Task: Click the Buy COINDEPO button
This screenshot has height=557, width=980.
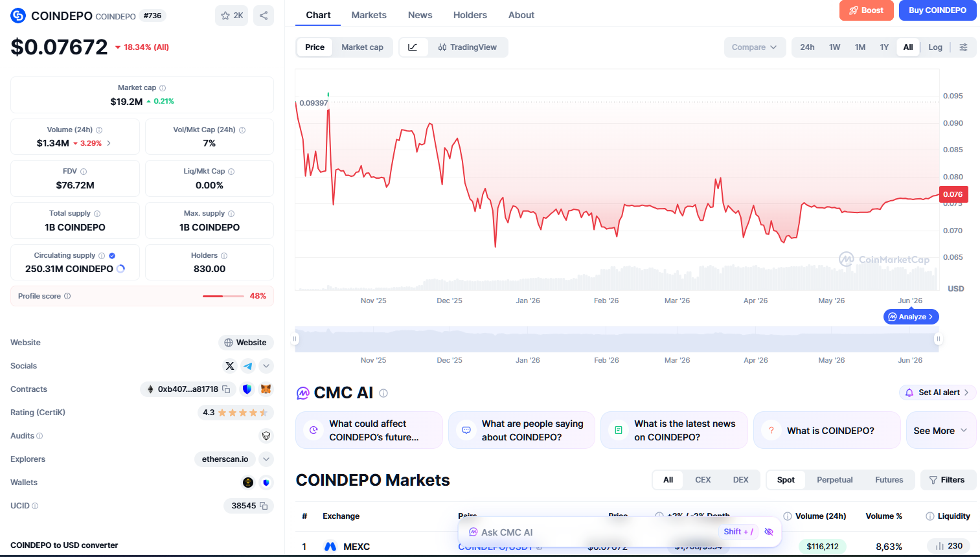Action: [937, 10]
